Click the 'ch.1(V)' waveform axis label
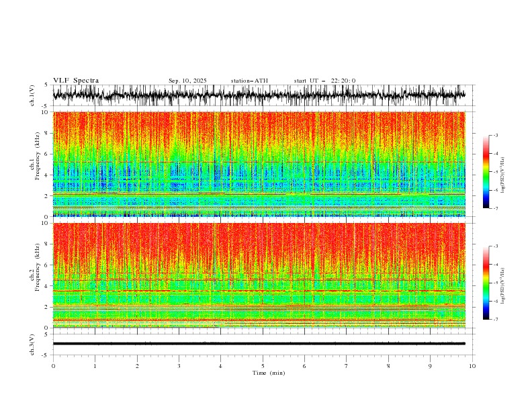The image size is (532, 411). point(32,95)
